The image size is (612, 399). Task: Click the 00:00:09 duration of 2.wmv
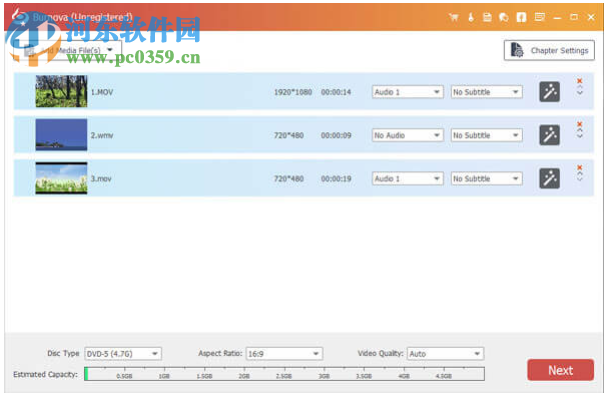(336, 135)
